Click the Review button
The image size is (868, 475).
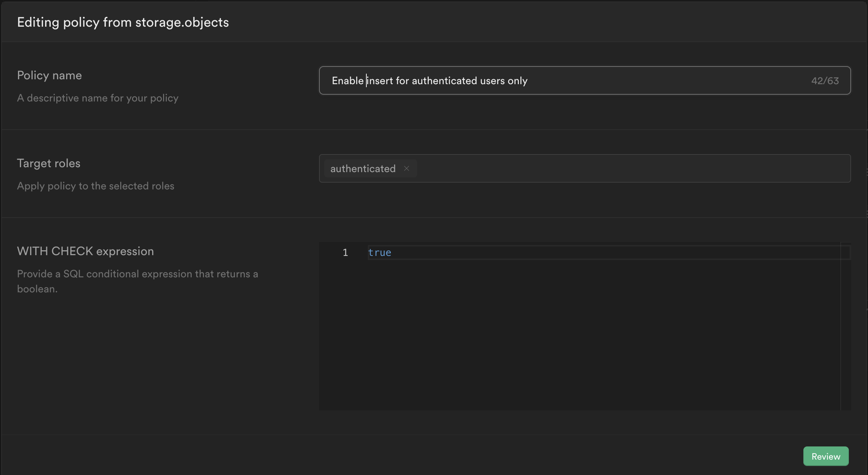(x=826, y=456)
